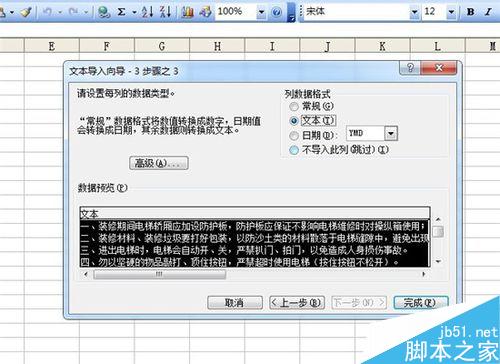Select the 常规 (General) radio button
The height and width of the screenshot is (364, 500).
point(294,107)
